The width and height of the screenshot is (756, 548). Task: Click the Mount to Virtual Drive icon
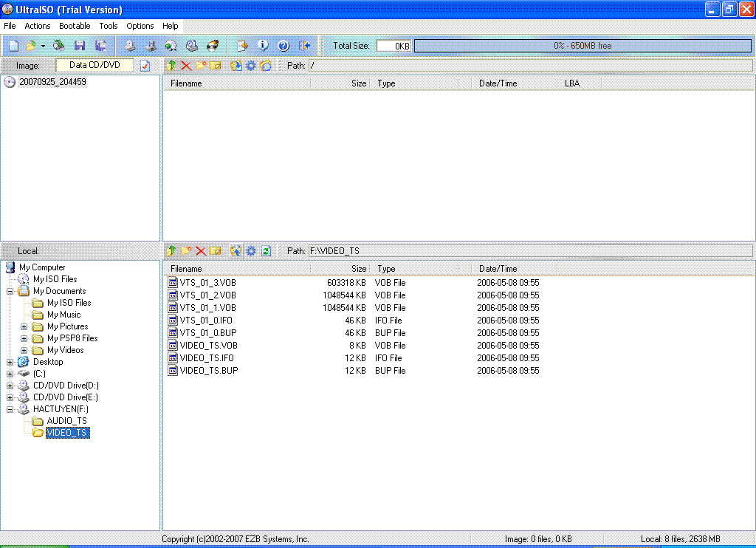pos(192,45)
